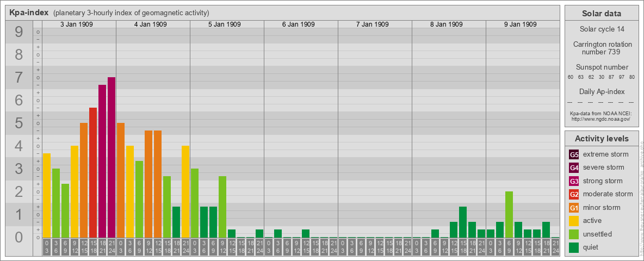Screen dimensions: 644x261
Task: Click the light green bar for 5 Jan 0-3
Action: coord(195,203)
